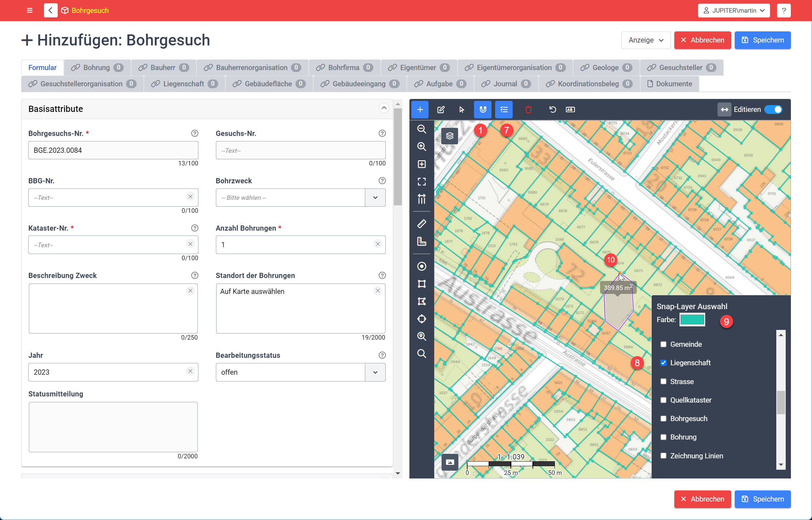The height and width of the screenshot is (520, 812).
Task: Focus the Kataster-Nr. text field
Action: 113,245
